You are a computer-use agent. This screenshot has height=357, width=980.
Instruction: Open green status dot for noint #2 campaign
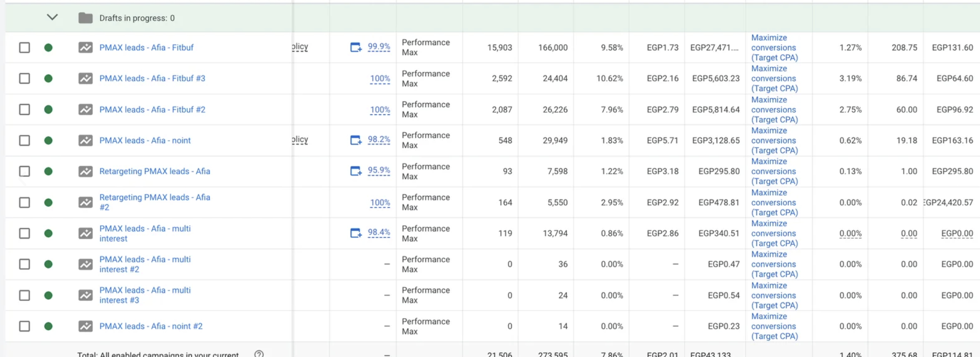(x=48, y=326)
